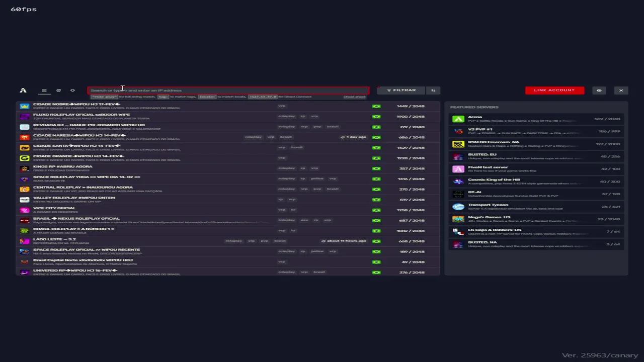Open the history servers tab icon
Screen dimensions: 644x362
(58, 90)
